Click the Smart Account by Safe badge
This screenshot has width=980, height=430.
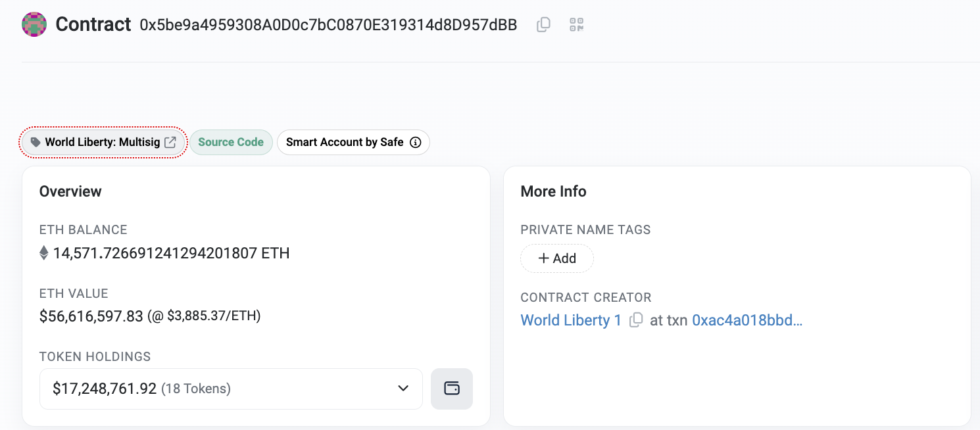tap(353, 142)
